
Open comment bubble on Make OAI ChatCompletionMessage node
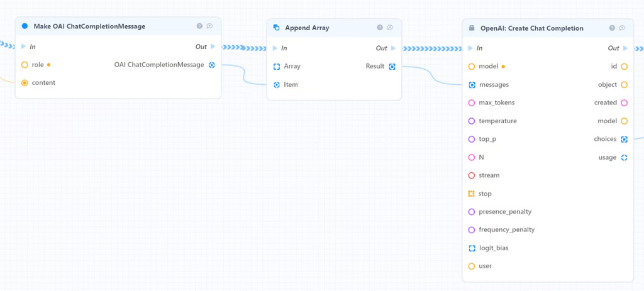tap(209, 26)
